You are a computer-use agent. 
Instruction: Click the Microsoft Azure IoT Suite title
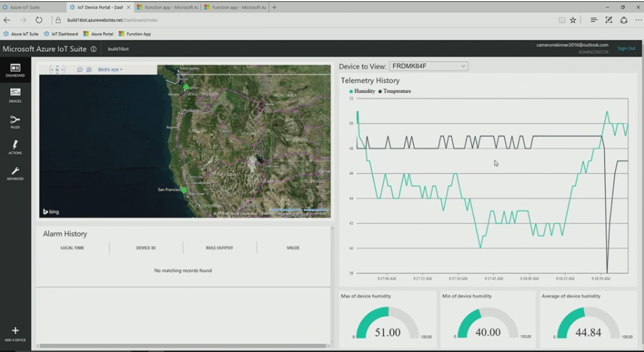[x=44, y=49]
